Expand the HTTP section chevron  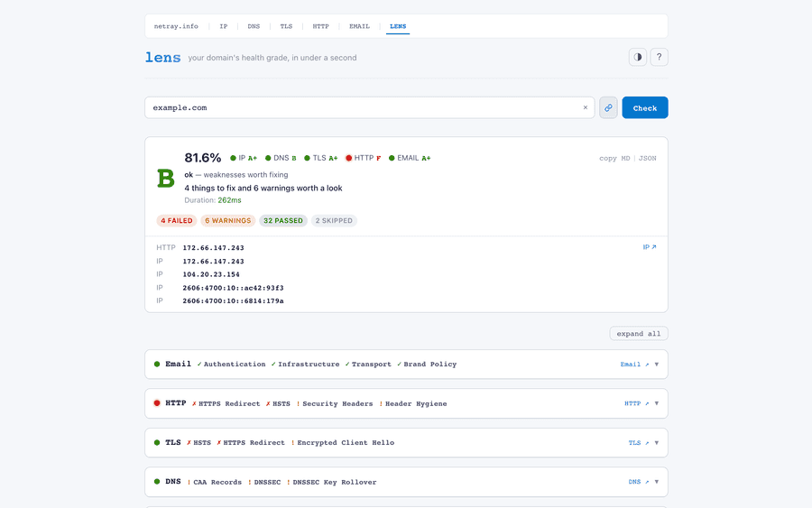[x=657, y=403]
